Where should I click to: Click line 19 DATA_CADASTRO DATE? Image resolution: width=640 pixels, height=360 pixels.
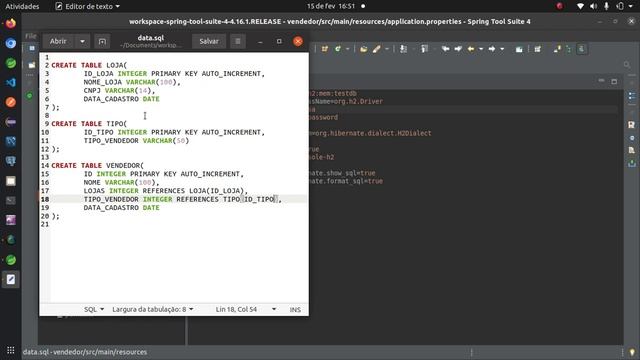point(122,208)
